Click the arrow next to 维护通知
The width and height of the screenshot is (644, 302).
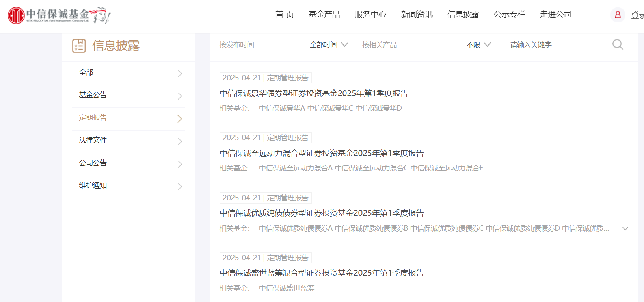click(x=180, y=187)
